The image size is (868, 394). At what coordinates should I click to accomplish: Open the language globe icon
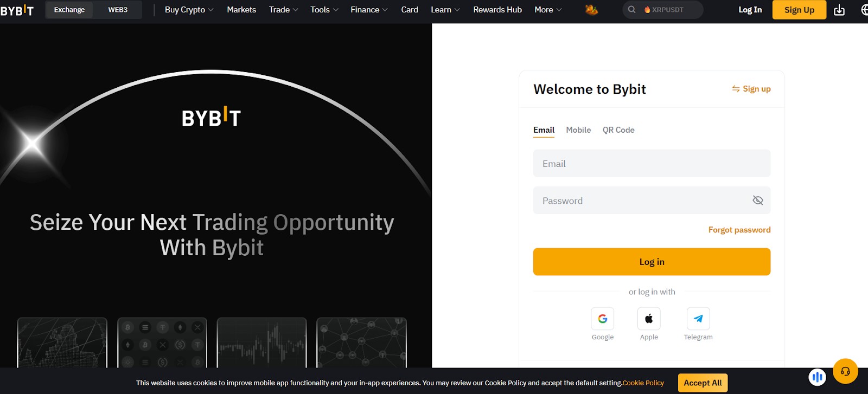[864, 10]
